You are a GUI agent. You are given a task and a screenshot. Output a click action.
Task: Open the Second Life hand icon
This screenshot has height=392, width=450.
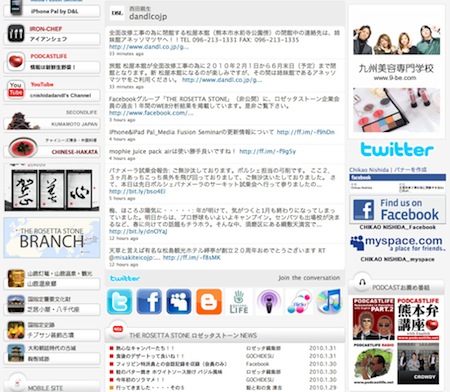[239, 302]
